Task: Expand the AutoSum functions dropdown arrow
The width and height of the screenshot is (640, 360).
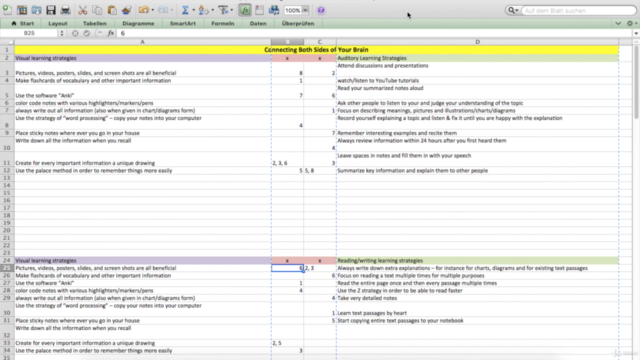Action: (193, 10)
